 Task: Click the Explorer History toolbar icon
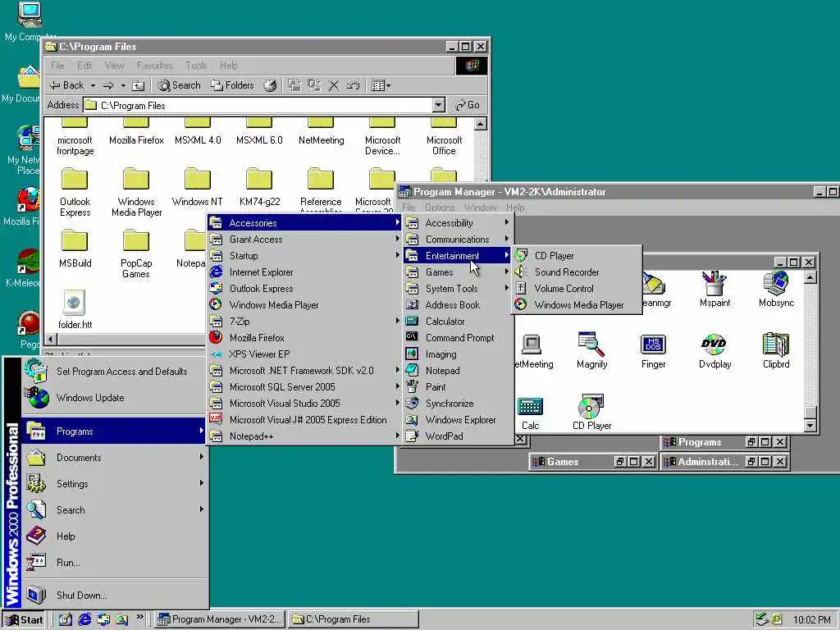[270, 85]
